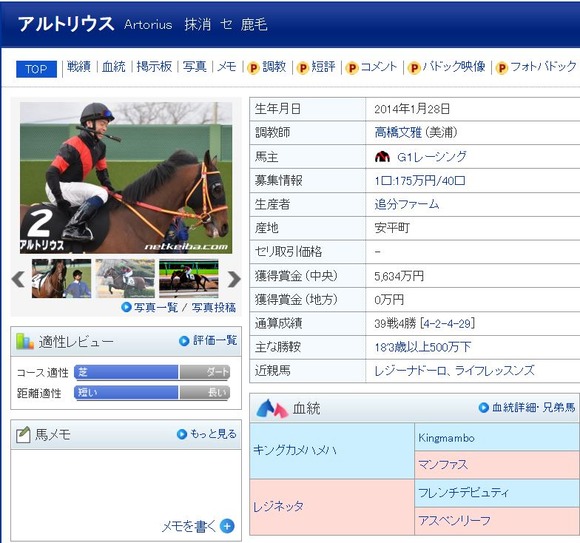Click the P icon beside パドック映像
The image size is (580, 543).
[414, 68]
